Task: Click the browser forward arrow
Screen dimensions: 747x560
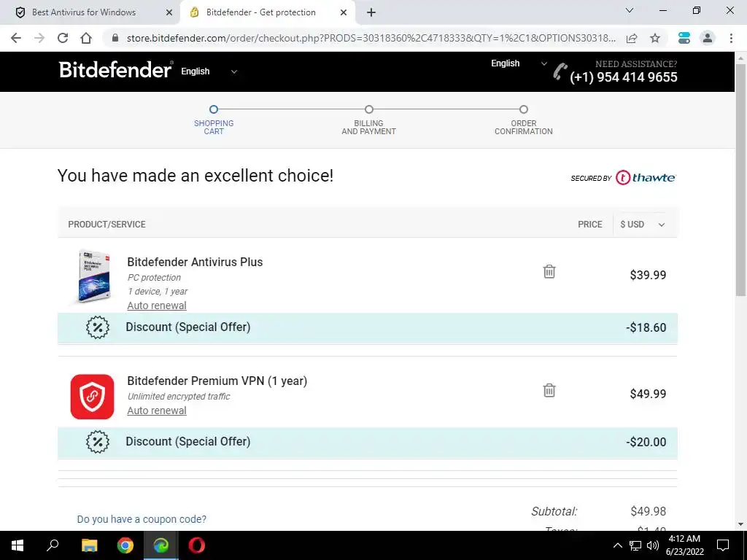Action: tap(39, 38)
